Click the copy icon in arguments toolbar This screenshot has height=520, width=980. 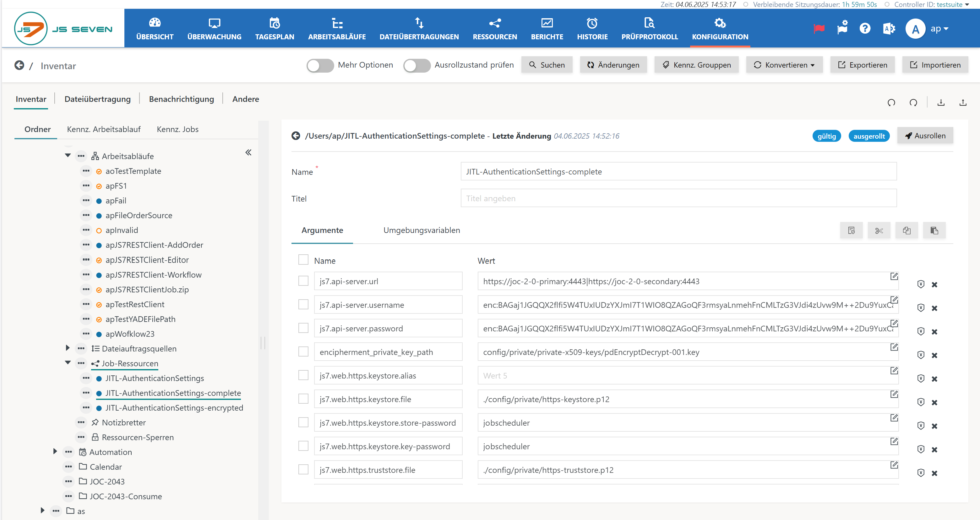click(906, 230)
